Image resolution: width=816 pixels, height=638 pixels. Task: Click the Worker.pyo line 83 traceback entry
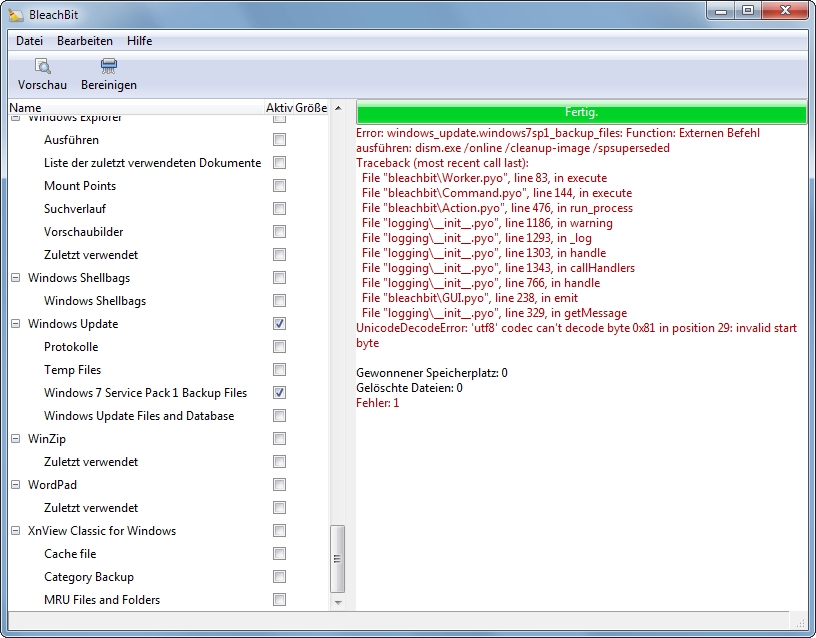(484, 178)
